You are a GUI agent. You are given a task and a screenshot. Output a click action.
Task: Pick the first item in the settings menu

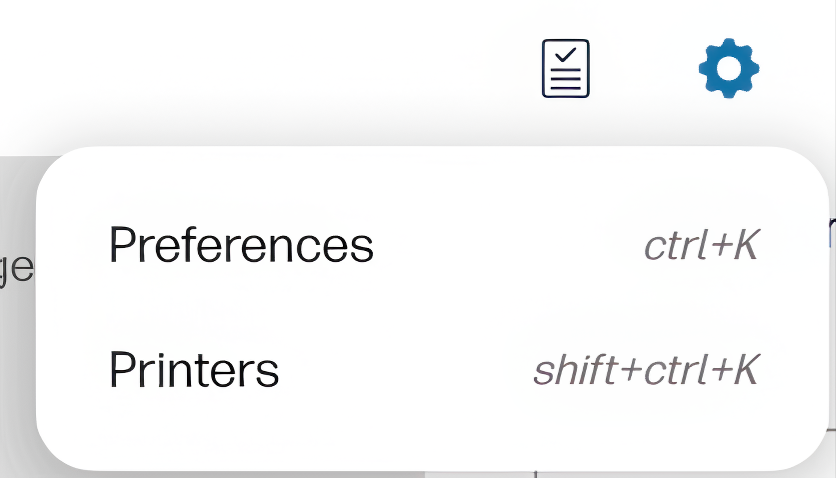pyautogui.click(x=241, y=246)
